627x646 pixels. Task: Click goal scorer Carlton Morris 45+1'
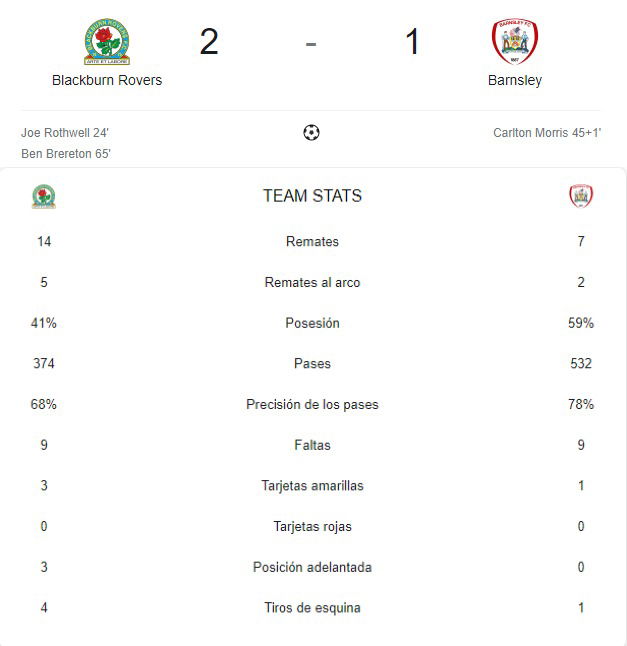[x=547, y=133]
